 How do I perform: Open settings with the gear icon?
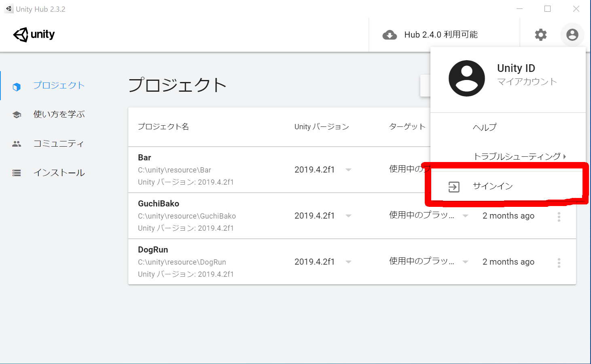(x=541, y=35)
